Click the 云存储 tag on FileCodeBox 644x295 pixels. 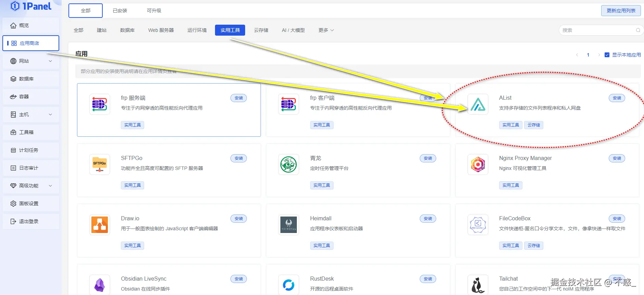(x=534, y=246)
